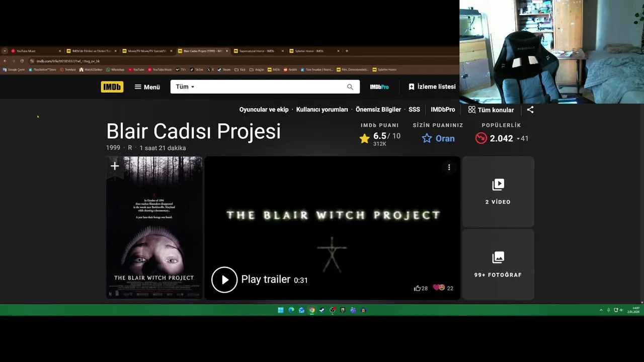644x362 pixels.
Task: Switch to IMDb'de Filmleri ve Dizileri tab
Action: tap(91, 51)
